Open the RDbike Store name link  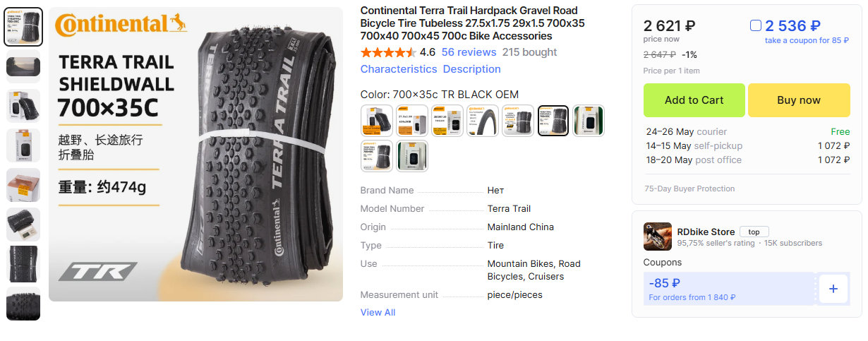[x=706, y=232]
